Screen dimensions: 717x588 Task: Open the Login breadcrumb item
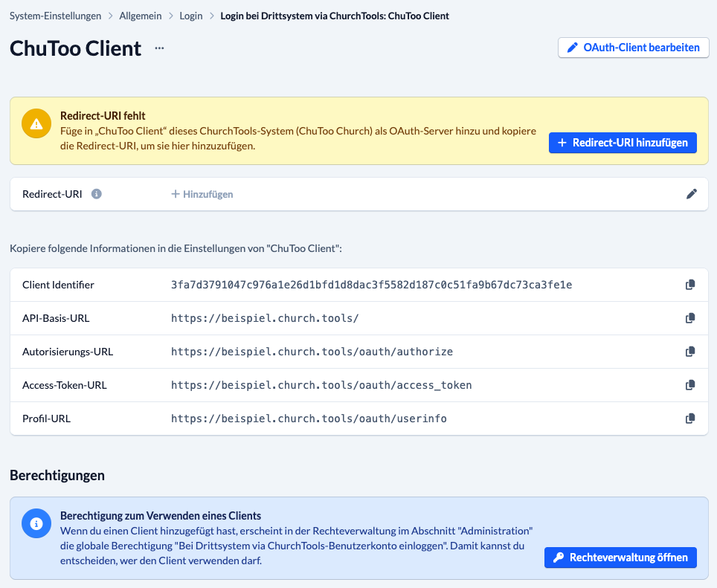pyautogui.click(x=191, y=16)
